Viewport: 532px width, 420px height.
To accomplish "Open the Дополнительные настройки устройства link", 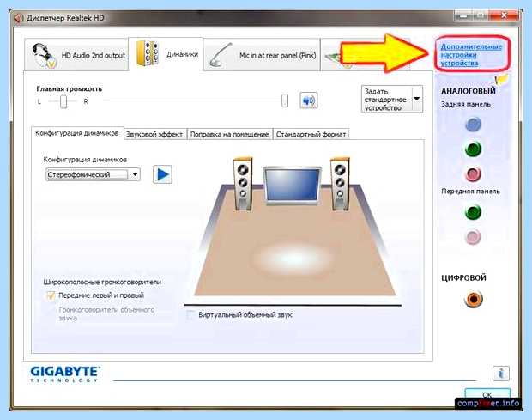I will 471,55.
